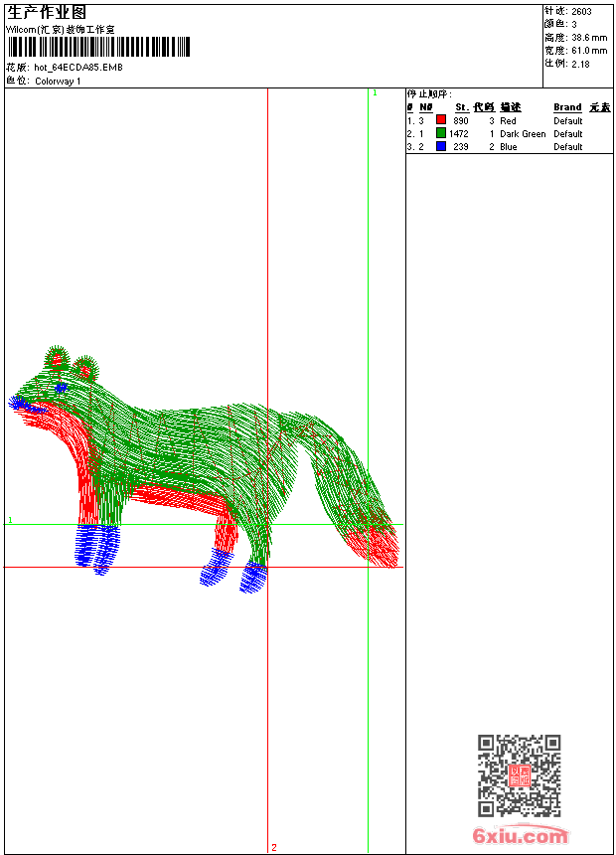The image size is (616, 855).
Task: Select the Red thread row
Action: point(508,120)
